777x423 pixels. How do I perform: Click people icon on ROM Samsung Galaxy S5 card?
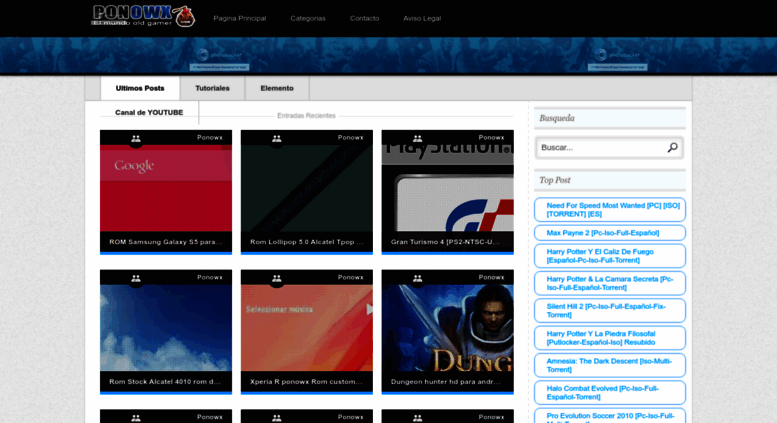click(x=136, y=139)
